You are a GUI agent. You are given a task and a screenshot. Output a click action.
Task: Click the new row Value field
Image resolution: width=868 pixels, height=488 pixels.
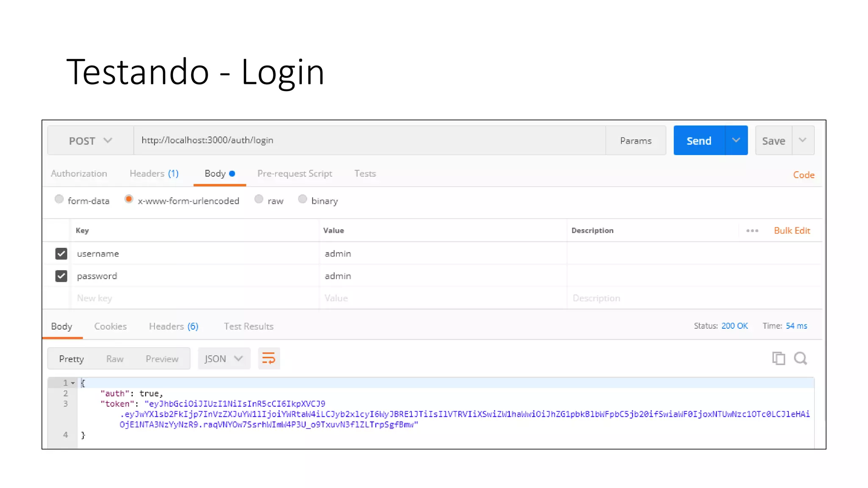pos(443,298)
